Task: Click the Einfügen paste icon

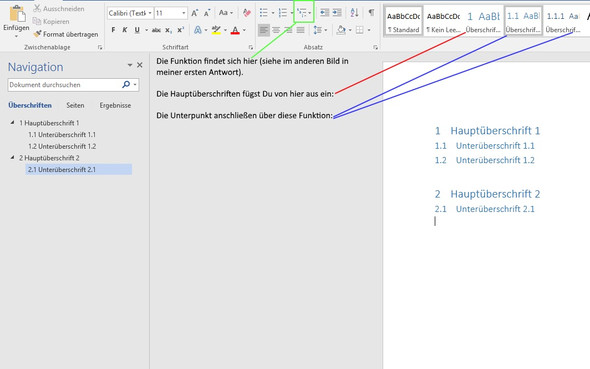Action: (x=17, y=14)
